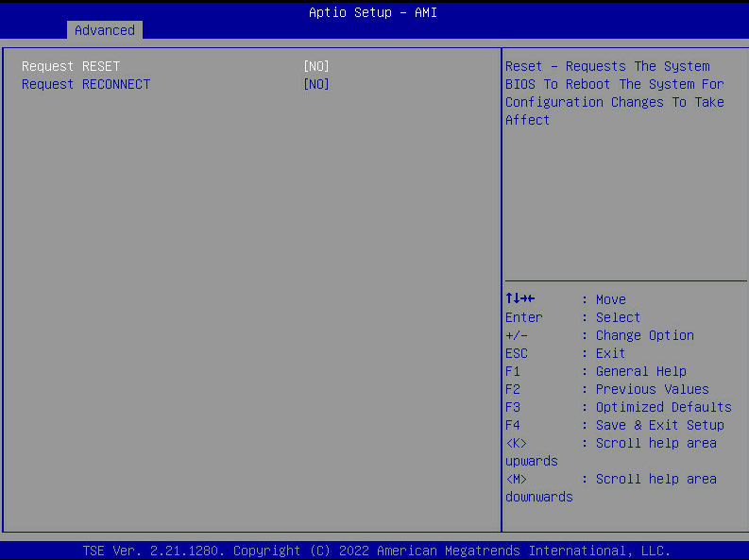Click the 'F4 : Save & Exit Setup' hint
749x560 pixels.
(x=615, y=425)
